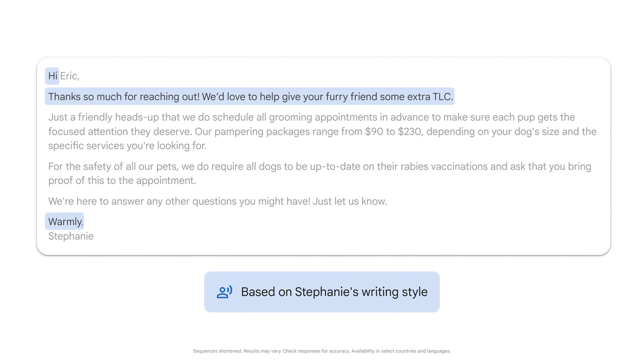Select the highlighted "Warmly" sign-off
Image resolution: width=644 pixels, height=362 pixels.
(x=65, y=221)
